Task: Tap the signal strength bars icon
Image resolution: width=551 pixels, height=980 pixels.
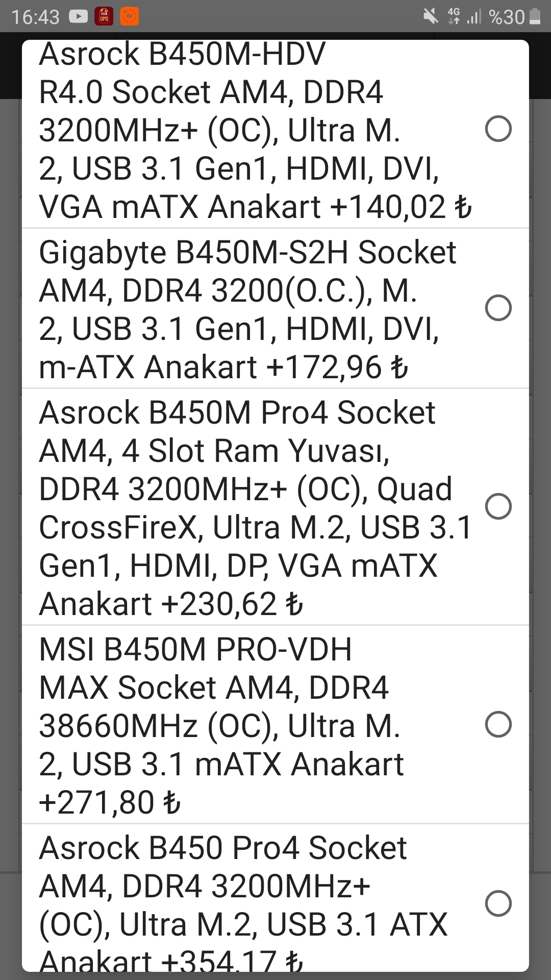Action: [x=474, y=17]
